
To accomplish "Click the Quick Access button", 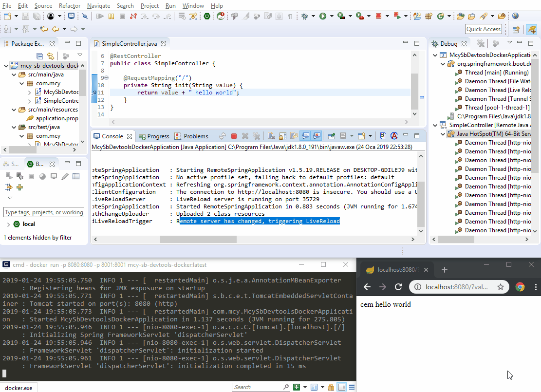I will (x=483, y=29).
